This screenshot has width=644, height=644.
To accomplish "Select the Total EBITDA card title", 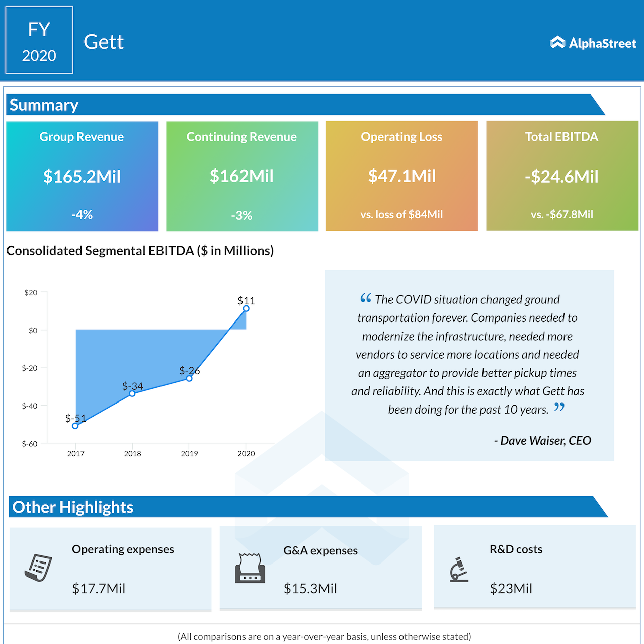I will point(561,137).
